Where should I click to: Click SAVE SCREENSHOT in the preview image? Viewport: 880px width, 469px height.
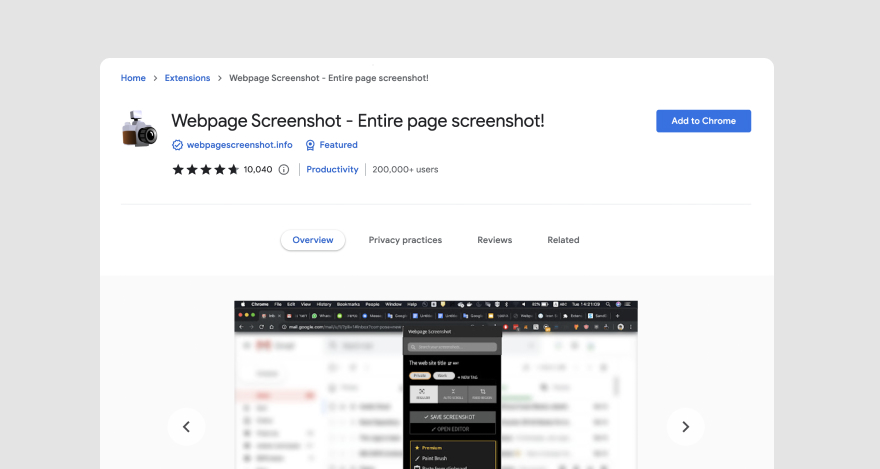click(452, 417)
